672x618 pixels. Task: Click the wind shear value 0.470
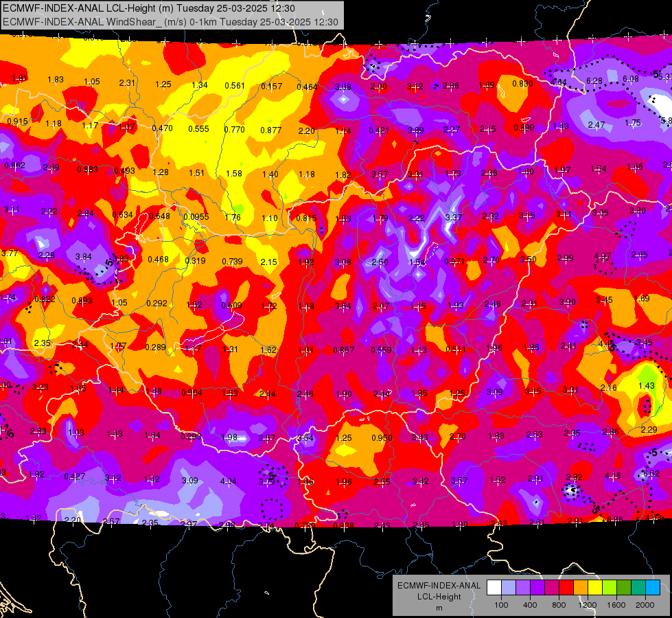(163, 128)
